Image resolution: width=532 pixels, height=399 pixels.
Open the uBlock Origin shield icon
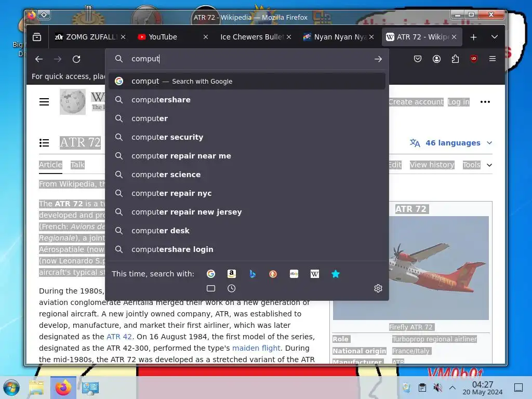pyautogui.click(x=474, y=59)
